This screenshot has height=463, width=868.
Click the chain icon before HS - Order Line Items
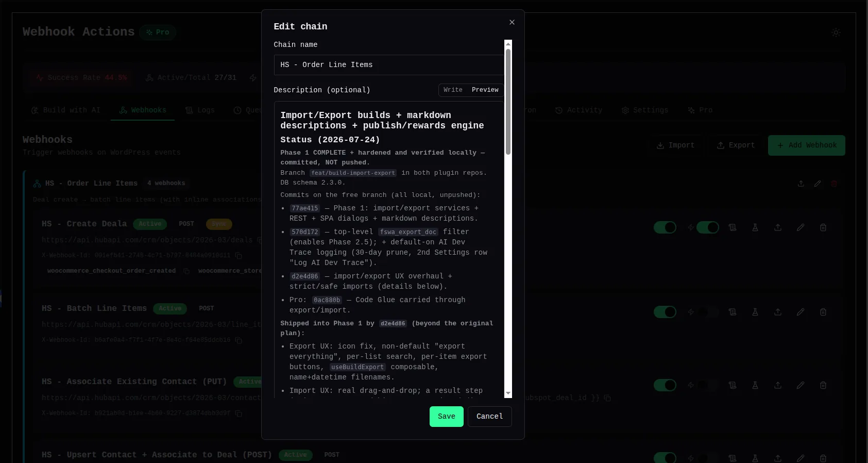tap(37, 184)
